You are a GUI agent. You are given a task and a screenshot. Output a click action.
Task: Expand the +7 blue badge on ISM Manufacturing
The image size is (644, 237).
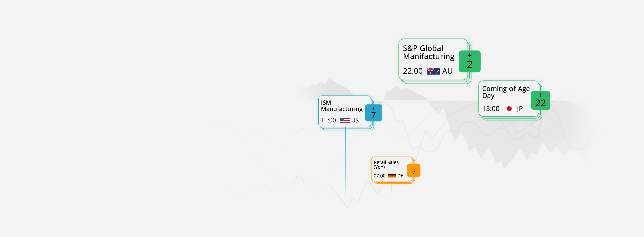(373, 113)
